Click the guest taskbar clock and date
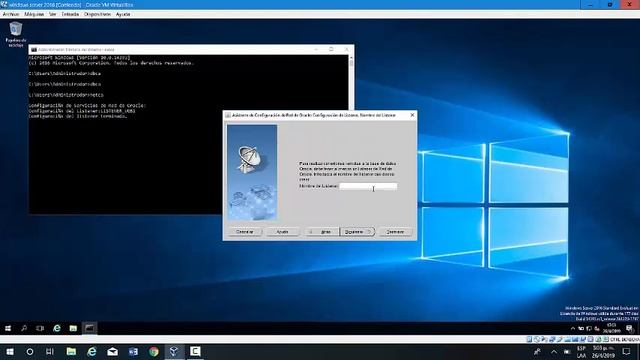The height and width of the screenshot is (360, 640). [611, 328]
